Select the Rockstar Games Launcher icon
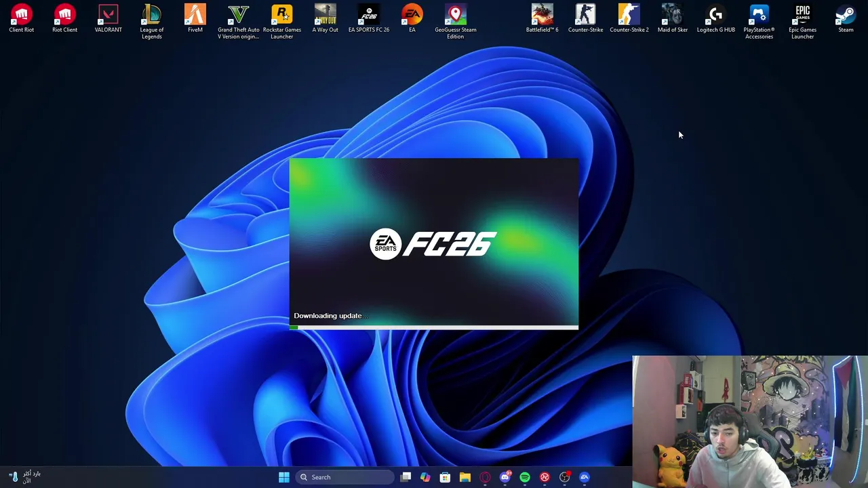 click(282, 22)
